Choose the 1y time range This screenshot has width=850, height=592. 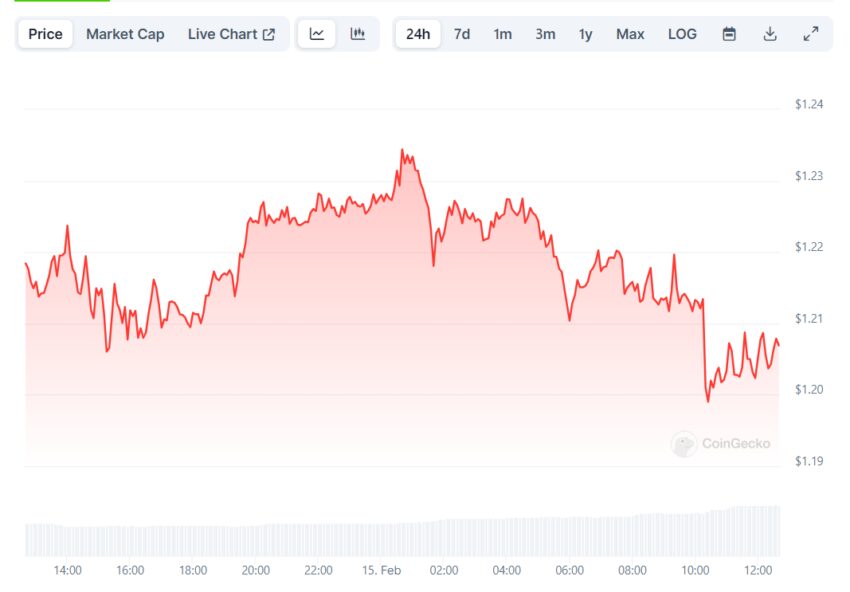585,34
